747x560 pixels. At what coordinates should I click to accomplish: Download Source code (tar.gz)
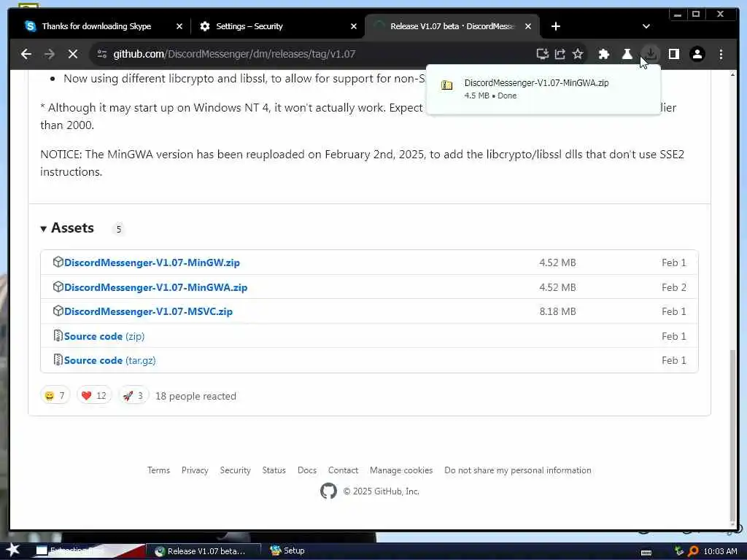109,360
